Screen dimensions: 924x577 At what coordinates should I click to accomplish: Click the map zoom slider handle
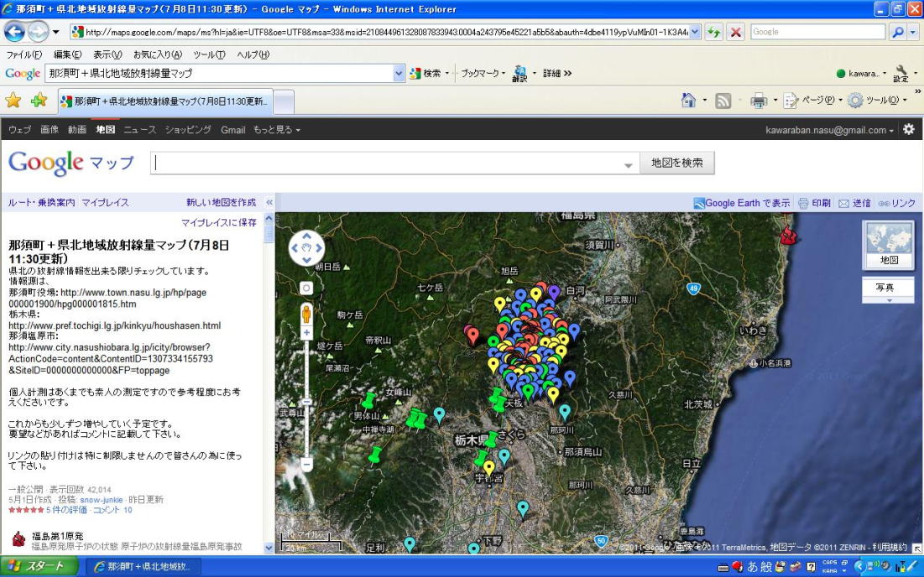click(306, 402)
